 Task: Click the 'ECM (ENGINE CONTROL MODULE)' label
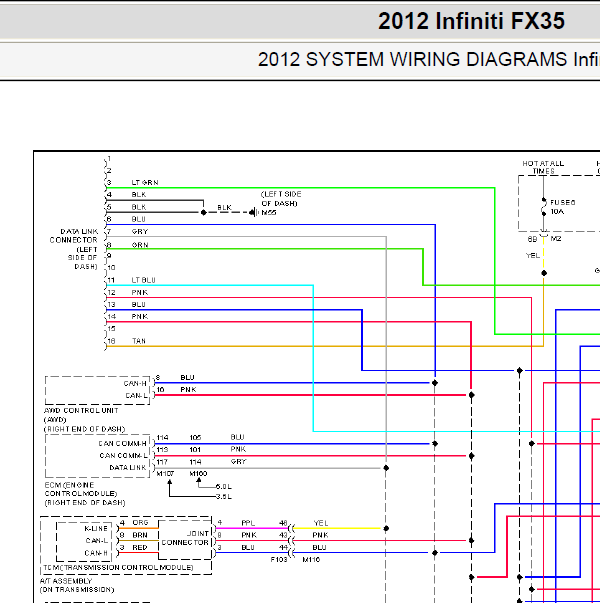pos(81,489)
